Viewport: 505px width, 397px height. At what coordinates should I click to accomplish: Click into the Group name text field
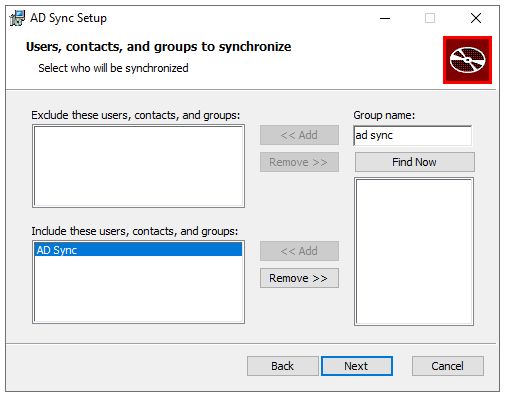[x=413, y=135]
